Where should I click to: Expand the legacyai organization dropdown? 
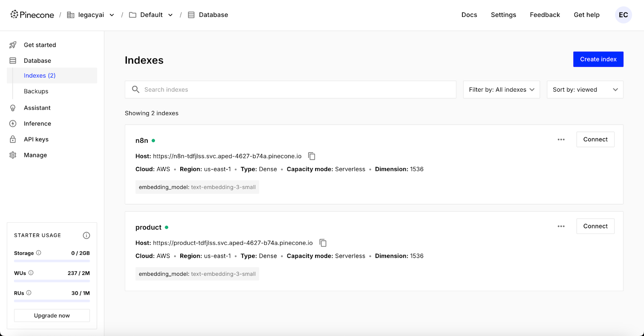coord(112,15)
